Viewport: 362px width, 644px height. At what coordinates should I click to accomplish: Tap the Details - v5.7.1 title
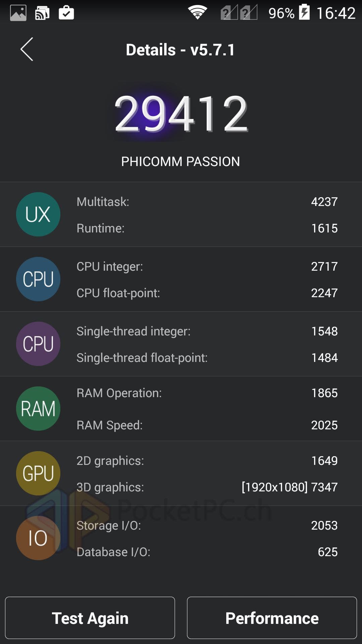180,50
